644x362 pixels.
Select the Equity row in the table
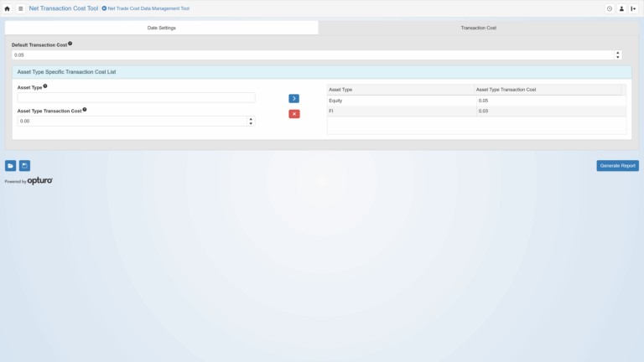tap(401, 101)
